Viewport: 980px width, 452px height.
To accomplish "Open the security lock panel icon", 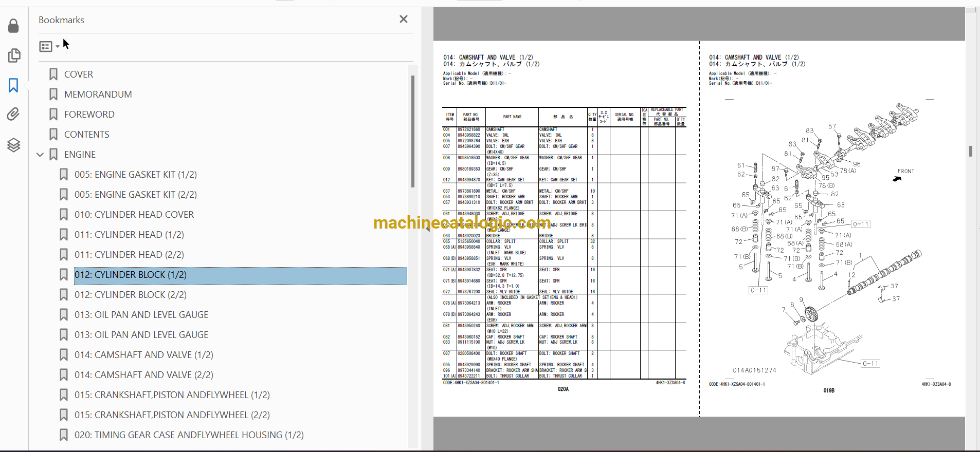I will [x=14, y=26].
